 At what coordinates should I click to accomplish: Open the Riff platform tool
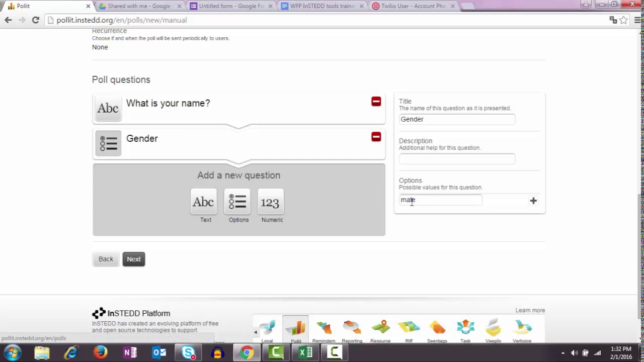click(x=409, y=331)
